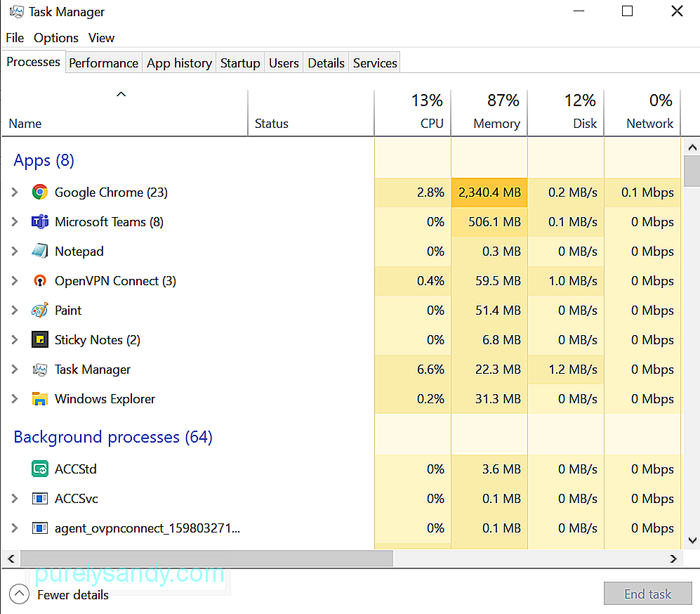
Task: Sort by the Status column header
Action: 311,113
